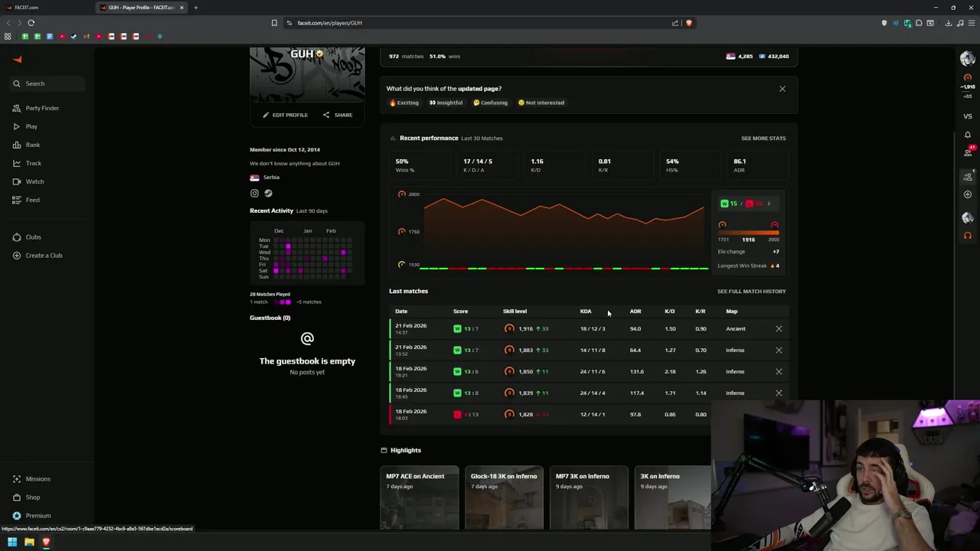Open MP7 ACE on Ancient highlight
Image resolution: width=980 pixels, height=551 pixels.
[419, 497]
